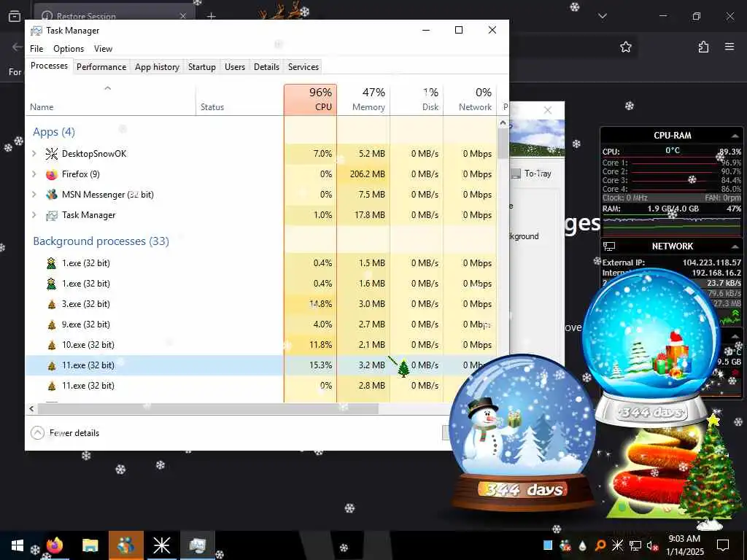This screenshot has height=560, width=747.
Task: Click the orange magnifier tray icon
Action: (x=600, y=545)
